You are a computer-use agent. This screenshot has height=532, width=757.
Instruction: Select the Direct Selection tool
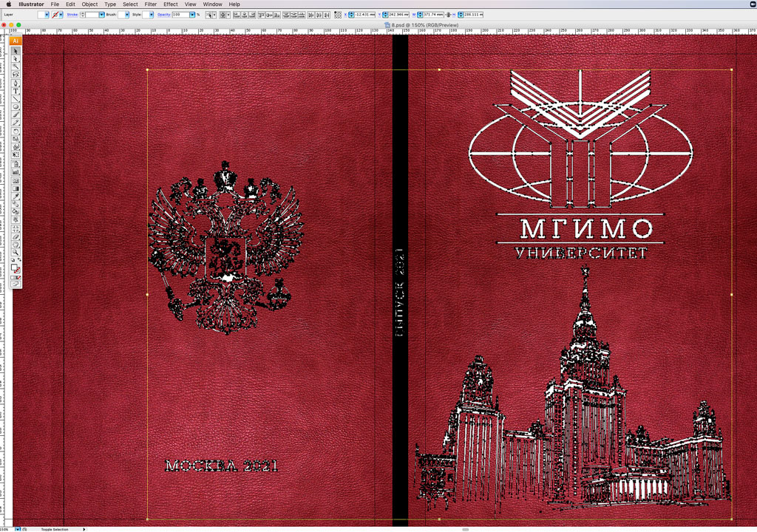tap(16, 58)
